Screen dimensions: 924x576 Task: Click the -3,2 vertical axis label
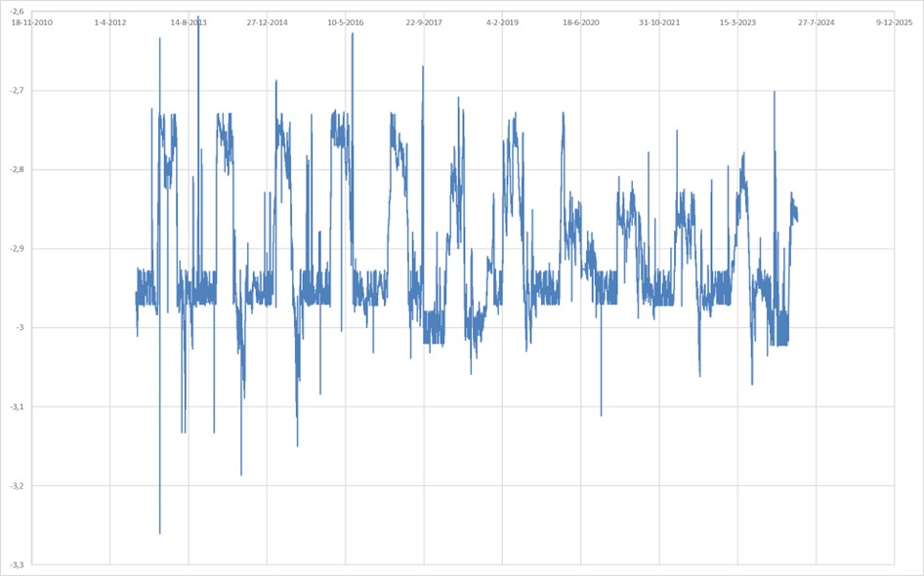[x=17, y=485]
